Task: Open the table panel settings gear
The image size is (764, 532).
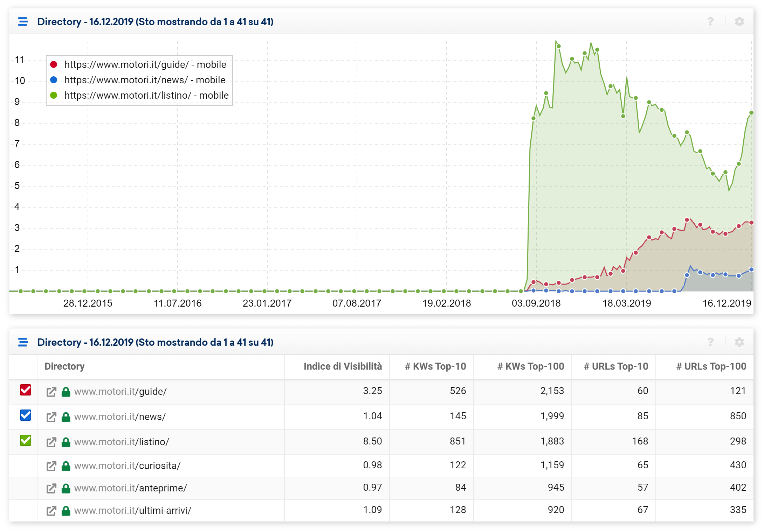Action: pyautogui.click(x=739, y=342)
